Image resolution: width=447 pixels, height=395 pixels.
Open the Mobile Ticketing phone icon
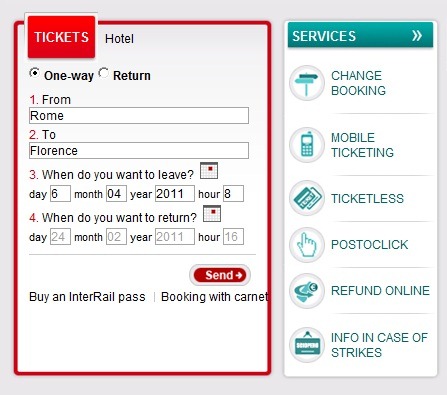tap(307, 145)
